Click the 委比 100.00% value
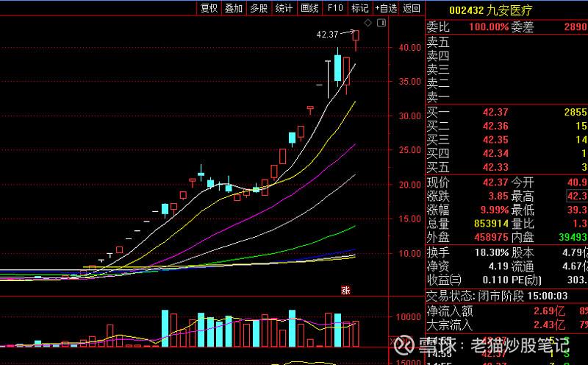588x365 pixels. click(x=489, y=26)
